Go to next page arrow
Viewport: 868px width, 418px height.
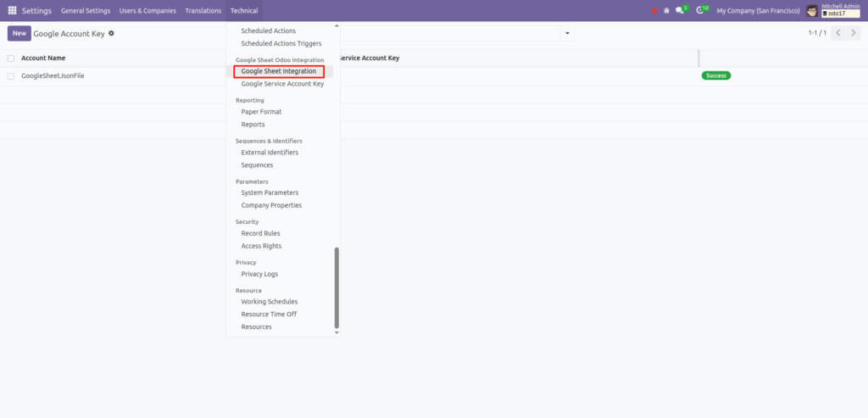(853, 33)
